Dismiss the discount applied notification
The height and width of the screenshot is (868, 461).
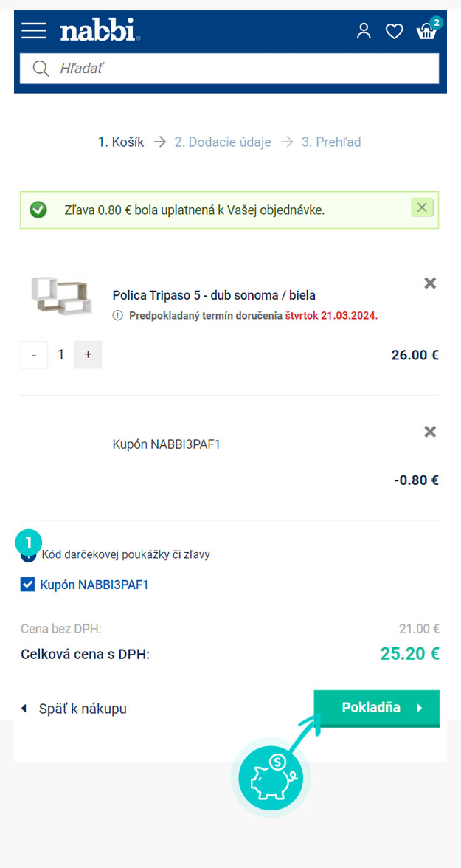click(x=422, y=207)
